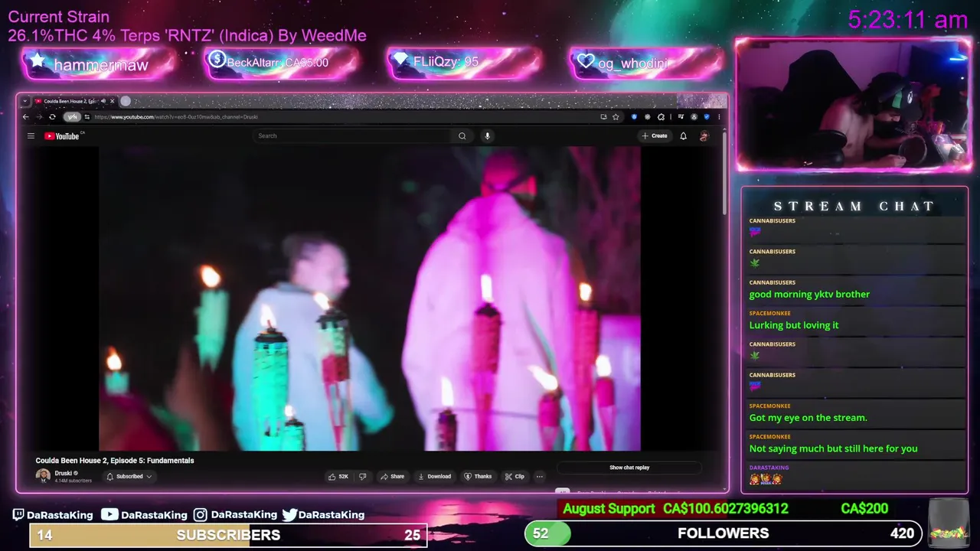Open YouTube notifications bell
Image resolution: width=980 pixels, height=551 pixels.
click(x=683, y=136)
